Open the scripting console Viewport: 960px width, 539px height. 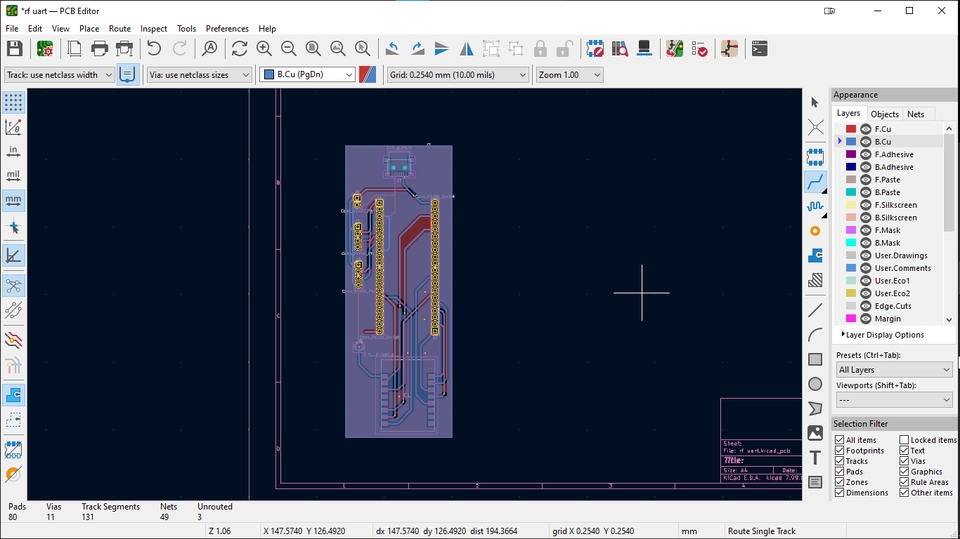click(759, 48)
